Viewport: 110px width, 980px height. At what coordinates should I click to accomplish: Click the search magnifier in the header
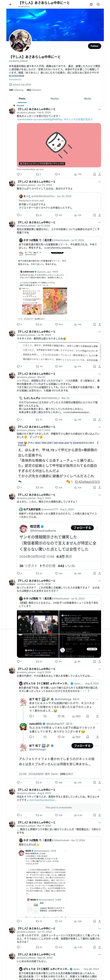pos(98,4)
